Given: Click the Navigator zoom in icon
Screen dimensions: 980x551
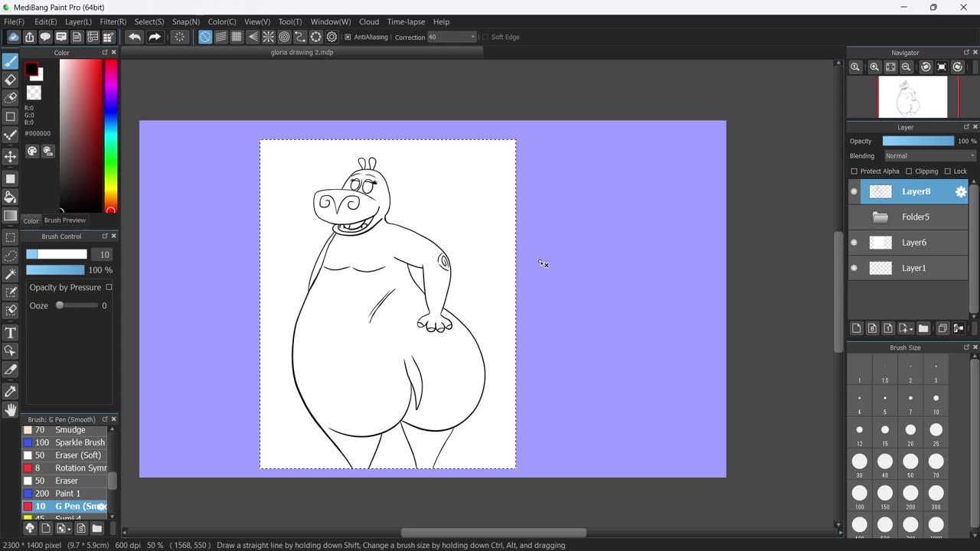Looking at the screenshot, I should coord(874,67).
